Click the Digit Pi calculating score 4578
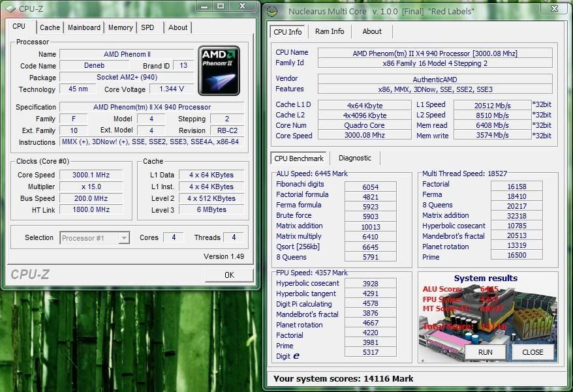Image resolution: width=573 pixels, height=392 pixels. click(x=371, y=303)
